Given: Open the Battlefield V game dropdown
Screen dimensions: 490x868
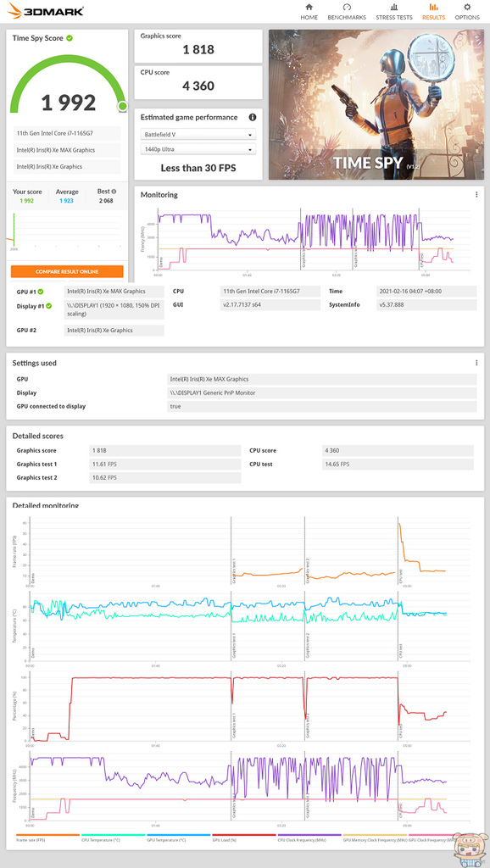Looking at the screenshot, I should (x=198, y=135).
